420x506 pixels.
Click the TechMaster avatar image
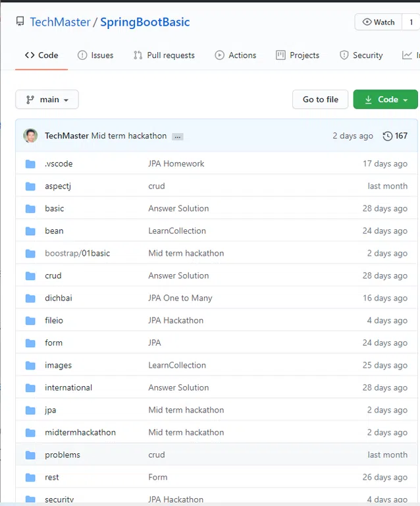[x=31, y=136]
